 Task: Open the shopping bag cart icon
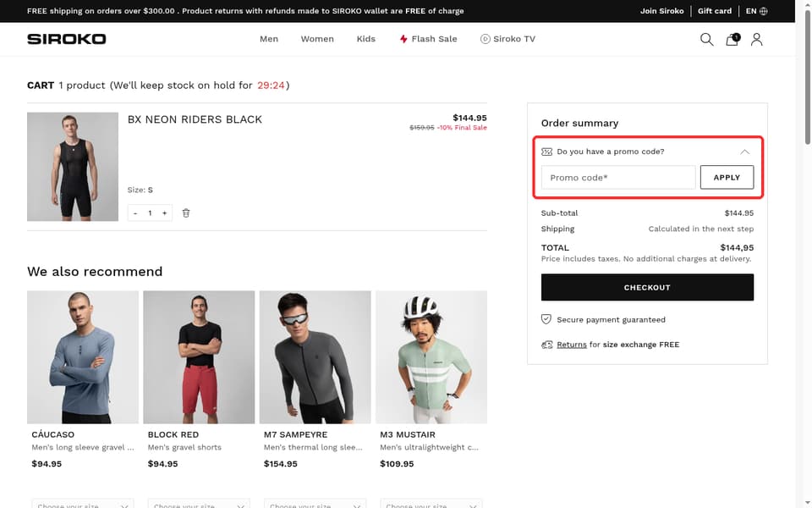tap(732, 40)
